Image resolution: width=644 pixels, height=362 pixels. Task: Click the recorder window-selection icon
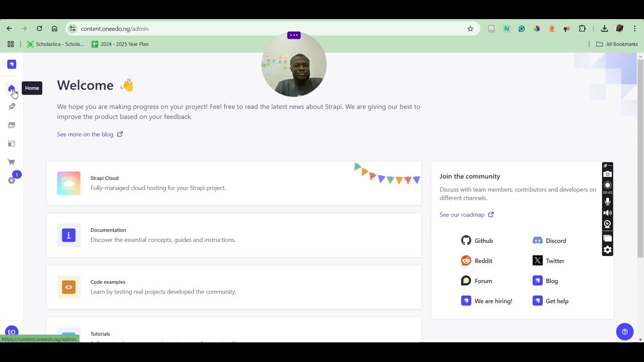pyautogui.click(x=608, y=238)
